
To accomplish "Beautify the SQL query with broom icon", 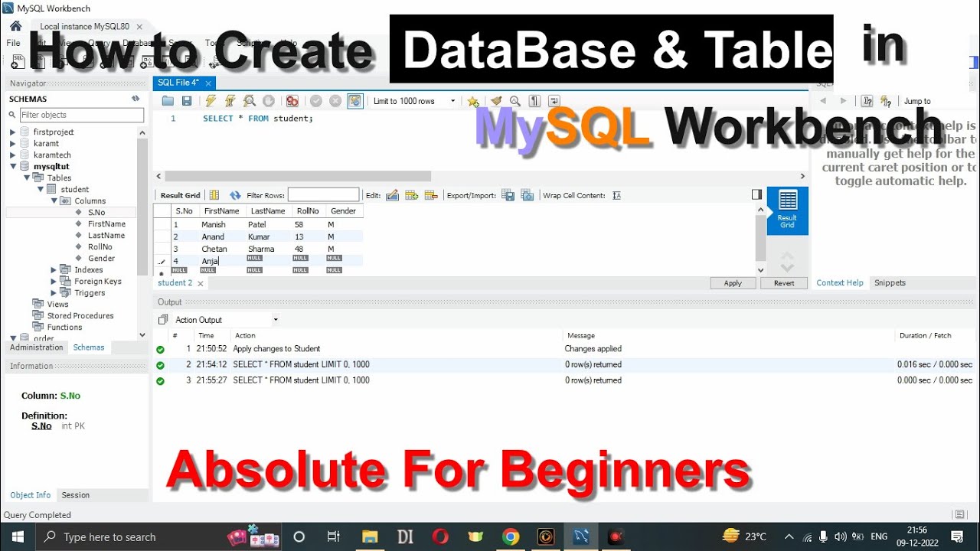I will [496, 101].
